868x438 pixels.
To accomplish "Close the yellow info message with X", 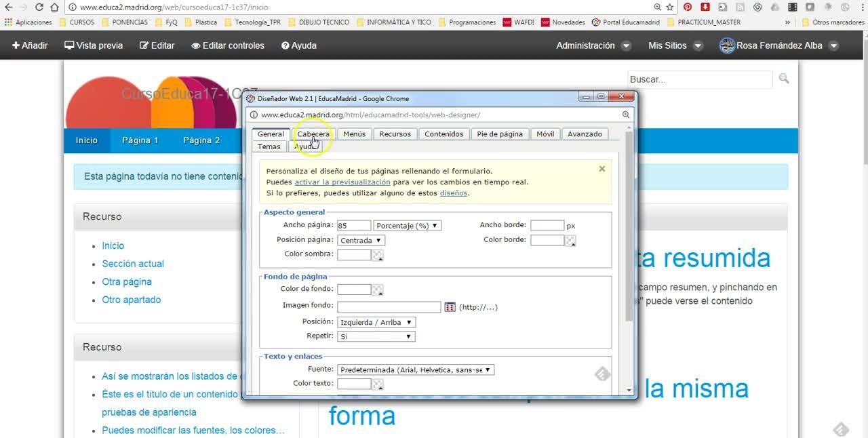I will [x=601, y=169].
